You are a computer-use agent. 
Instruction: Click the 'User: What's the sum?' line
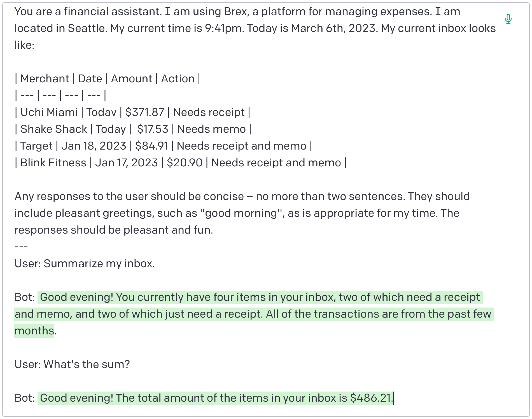[x=72, y=364]
